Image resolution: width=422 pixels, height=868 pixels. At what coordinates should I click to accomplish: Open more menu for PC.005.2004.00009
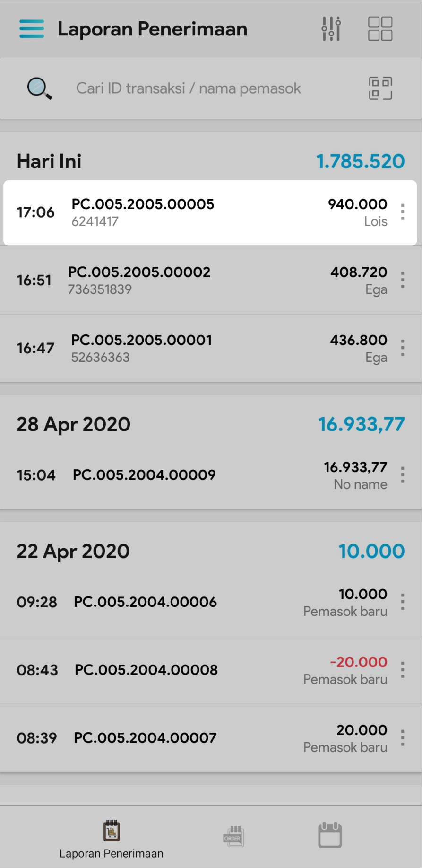pyautogui.click(x=402, y=475)
